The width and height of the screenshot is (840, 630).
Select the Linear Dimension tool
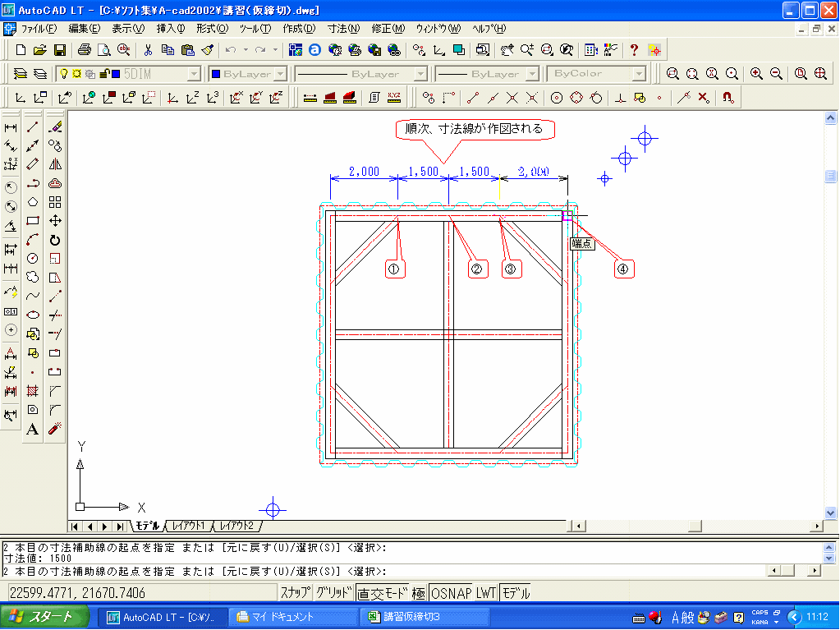click(x=11, y=127)
